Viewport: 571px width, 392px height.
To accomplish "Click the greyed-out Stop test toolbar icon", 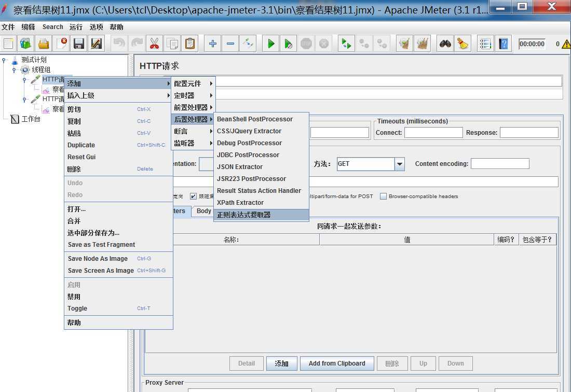I will [306, 44].
